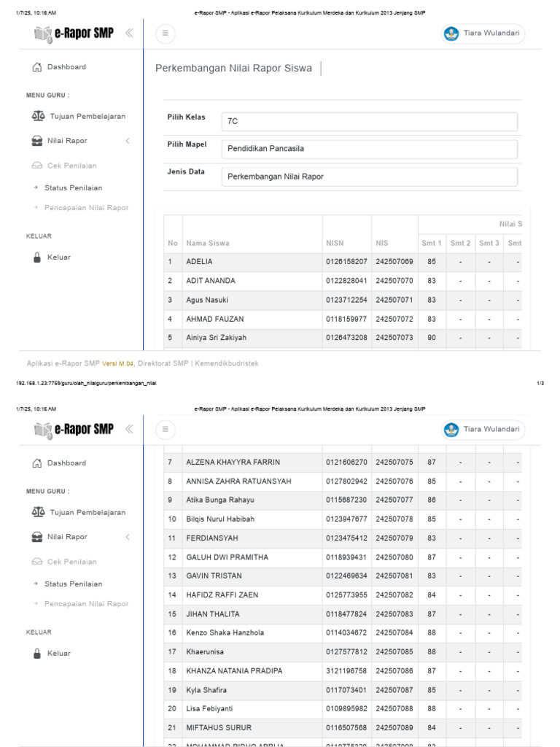Click the Smt 3 column header
The height and width of the screenshot is (747, 560).
[x=489, y=244]
